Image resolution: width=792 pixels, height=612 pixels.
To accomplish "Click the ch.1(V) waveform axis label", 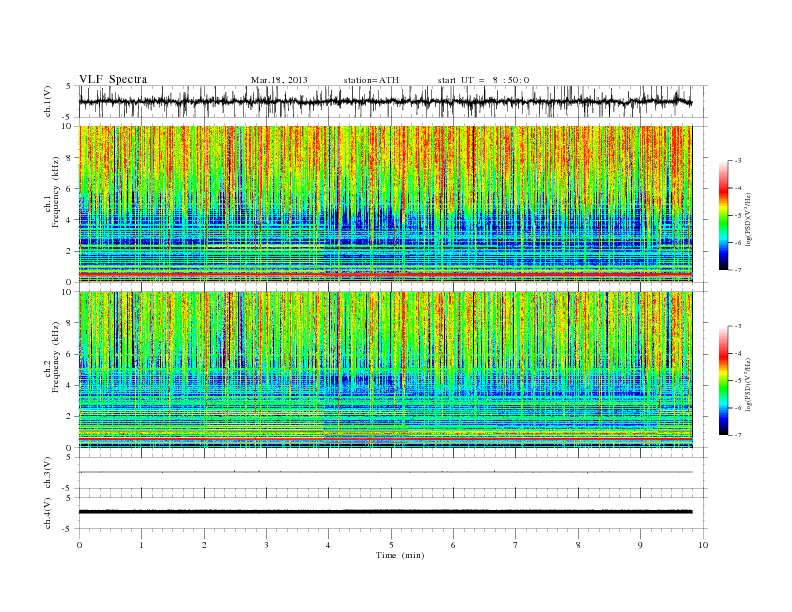I will click(x=49, y=101).
